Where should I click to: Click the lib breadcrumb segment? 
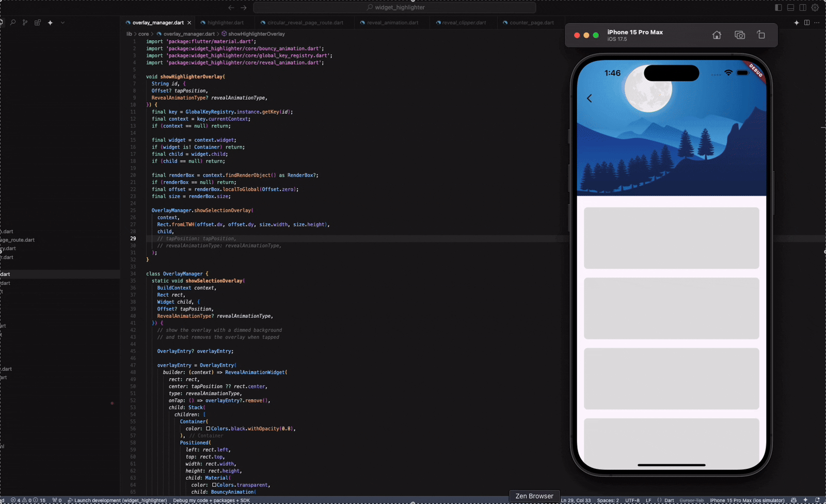pos(130,34)
